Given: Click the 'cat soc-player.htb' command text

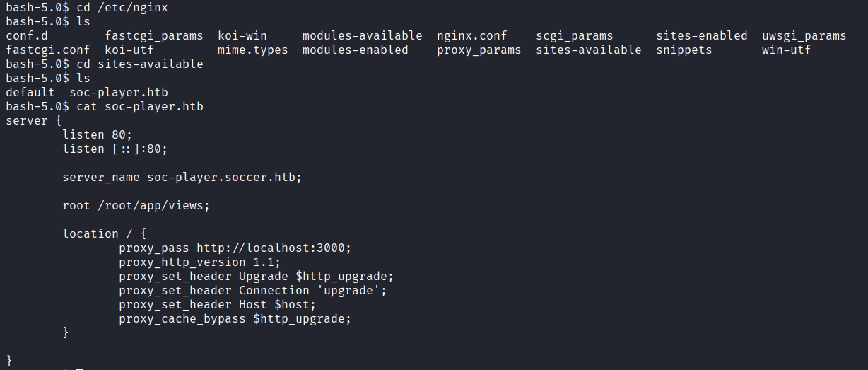Looking at the screenshot, I should [x=140, y=106].
